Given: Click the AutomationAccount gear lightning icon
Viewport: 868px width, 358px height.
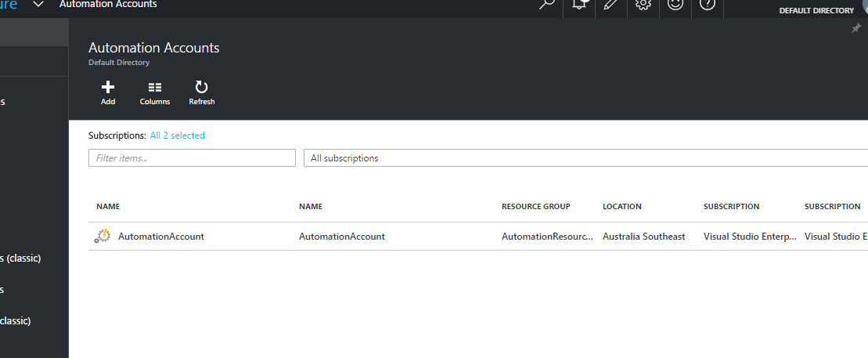Looking at the screenshot, I should (x=102, y=237).
